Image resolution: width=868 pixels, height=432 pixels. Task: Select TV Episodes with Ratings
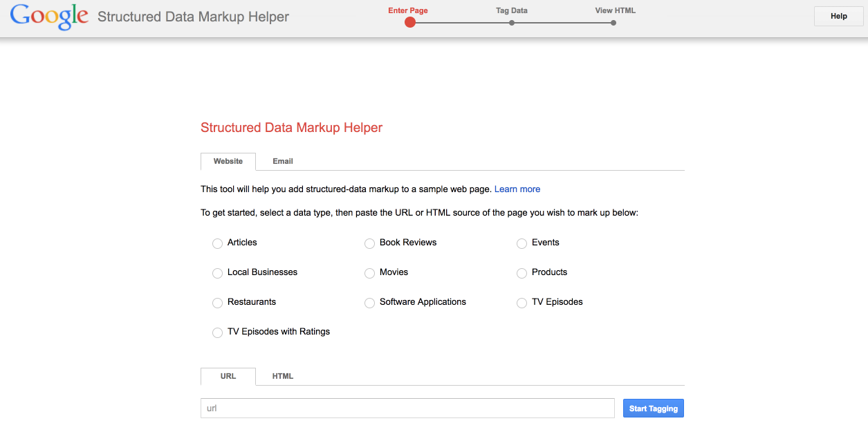pos(217,332)
